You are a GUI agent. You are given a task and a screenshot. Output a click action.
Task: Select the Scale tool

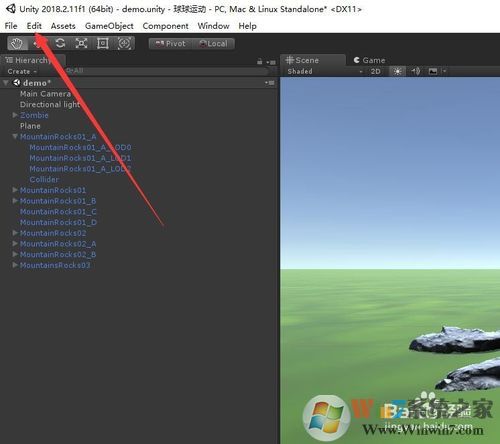pos(81,43)
